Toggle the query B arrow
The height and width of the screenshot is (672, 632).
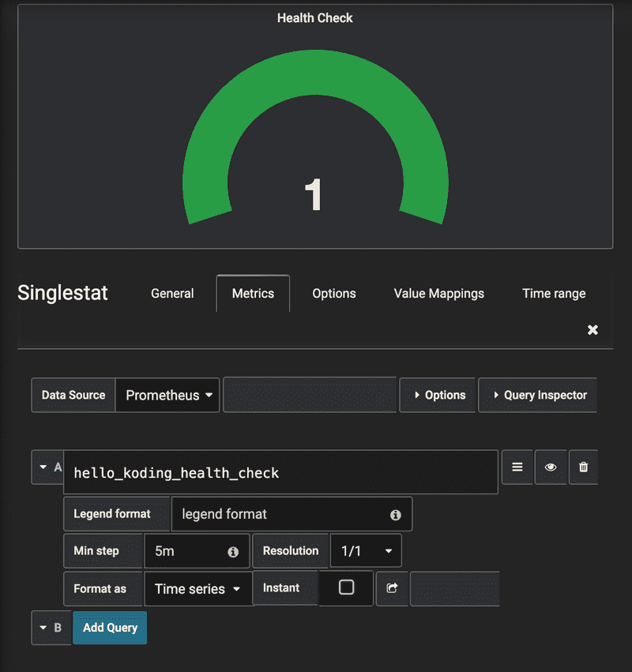43,628
